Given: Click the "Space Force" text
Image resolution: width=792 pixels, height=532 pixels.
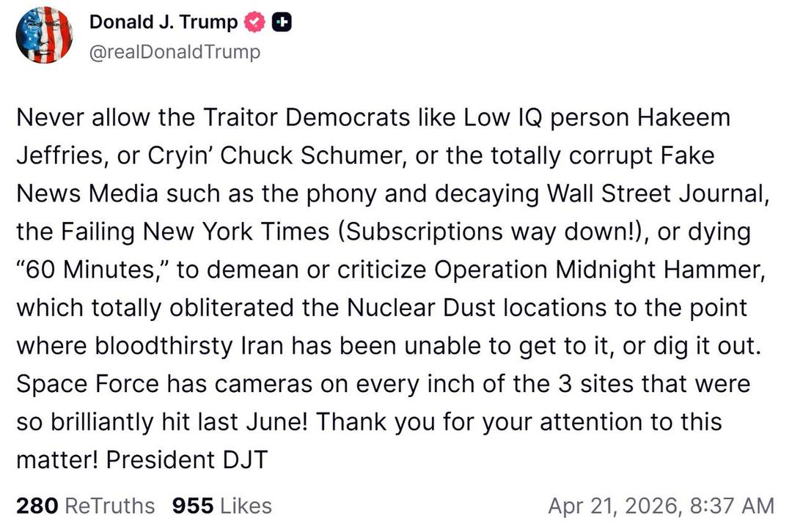Looking at the screenshot, I should point(80,384).
